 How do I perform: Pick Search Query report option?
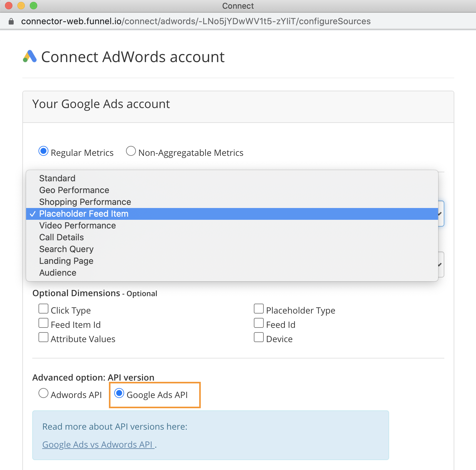click(x=66, y=249)
